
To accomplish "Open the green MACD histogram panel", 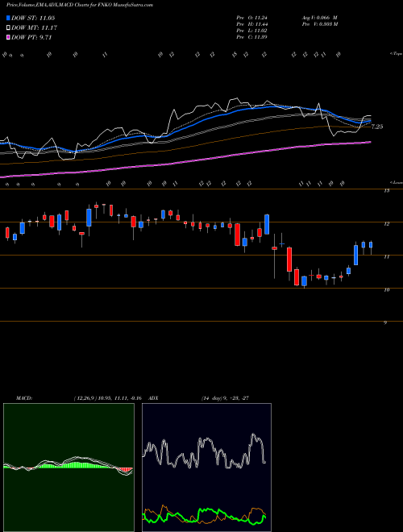I will (x=69, y=468).
